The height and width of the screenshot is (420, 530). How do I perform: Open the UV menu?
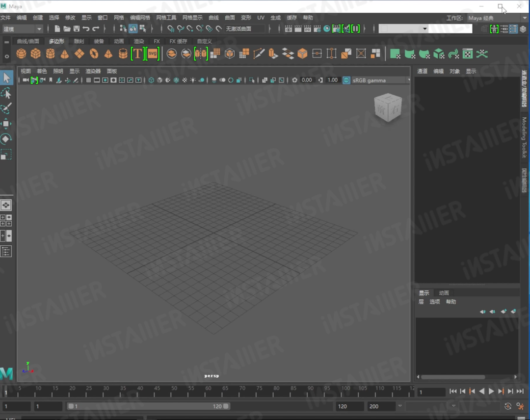pos(261,18)
